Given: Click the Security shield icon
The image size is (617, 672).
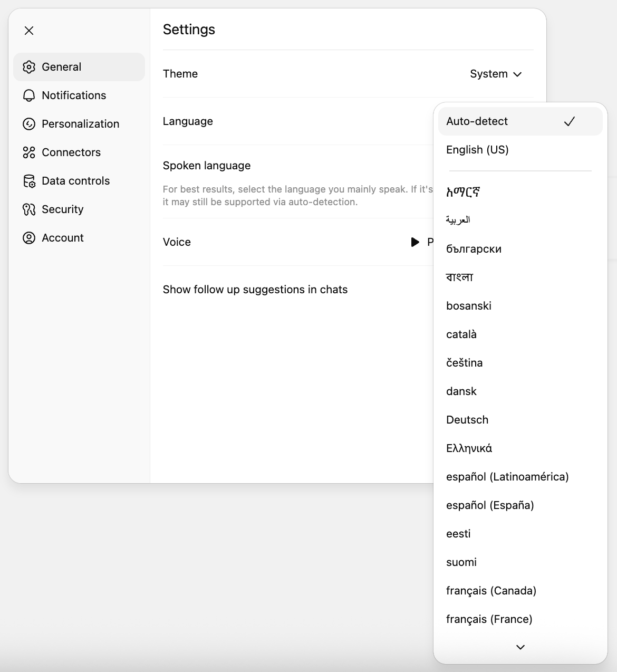Looking at the screenshot, I should [x=29, y=209].
